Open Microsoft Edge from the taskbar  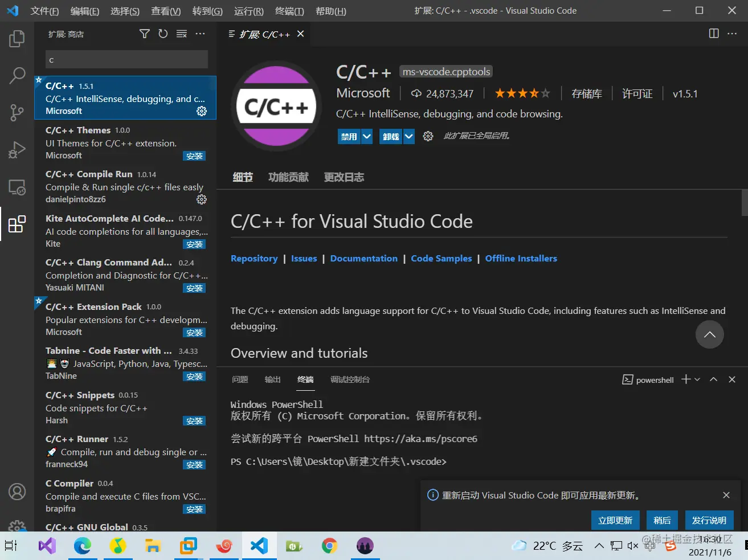[x=83, y=546]
